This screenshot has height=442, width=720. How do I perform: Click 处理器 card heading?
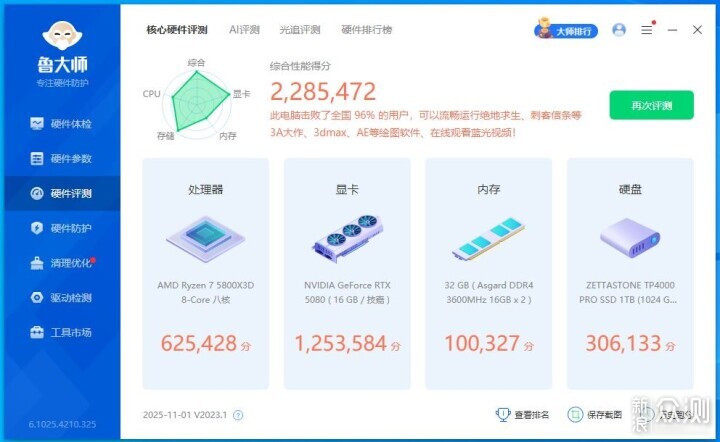(206, 189)
